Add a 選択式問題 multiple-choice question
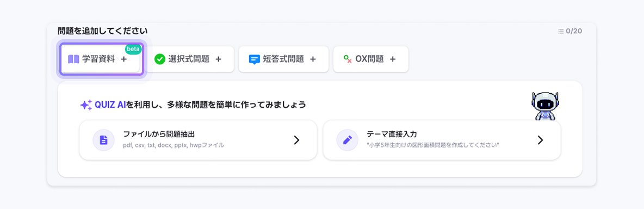Viewport: 644px width, 209px height. 190,59
